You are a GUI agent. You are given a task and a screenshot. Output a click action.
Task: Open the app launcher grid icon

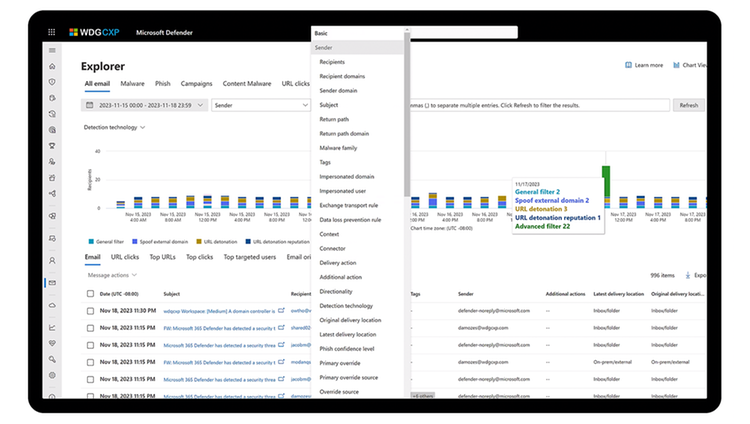(52, 32)
